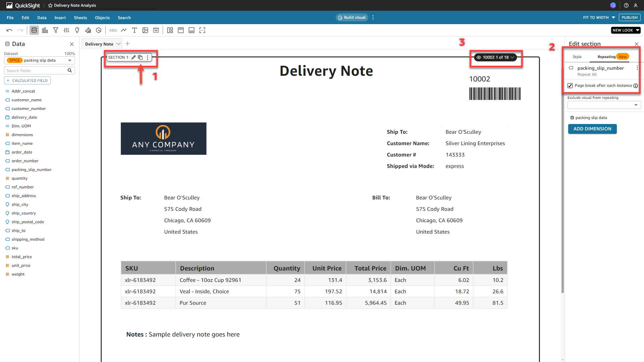
Task: Switch to the Style tab
Action: click(x=577, y=57)
